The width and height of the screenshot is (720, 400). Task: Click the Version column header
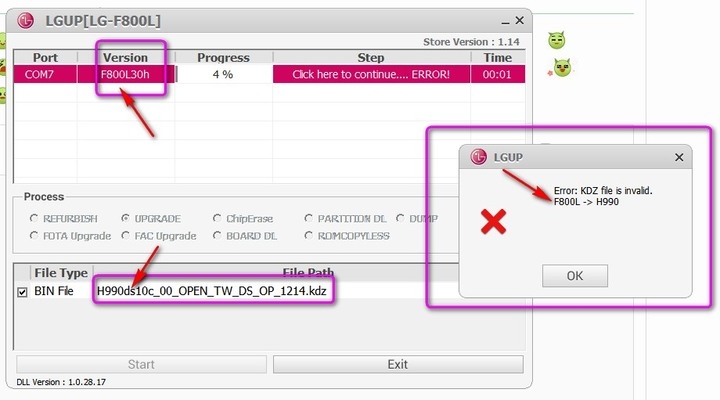(x=125, y=57)
